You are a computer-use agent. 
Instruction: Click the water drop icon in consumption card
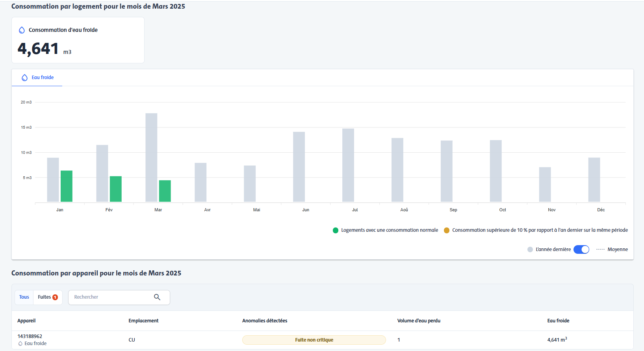[22, 30]
